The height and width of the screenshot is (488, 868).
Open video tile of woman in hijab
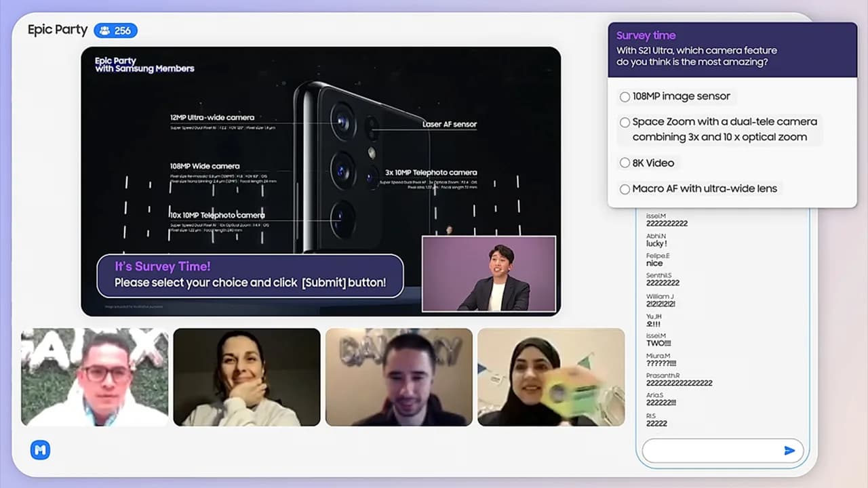point(551,377)
